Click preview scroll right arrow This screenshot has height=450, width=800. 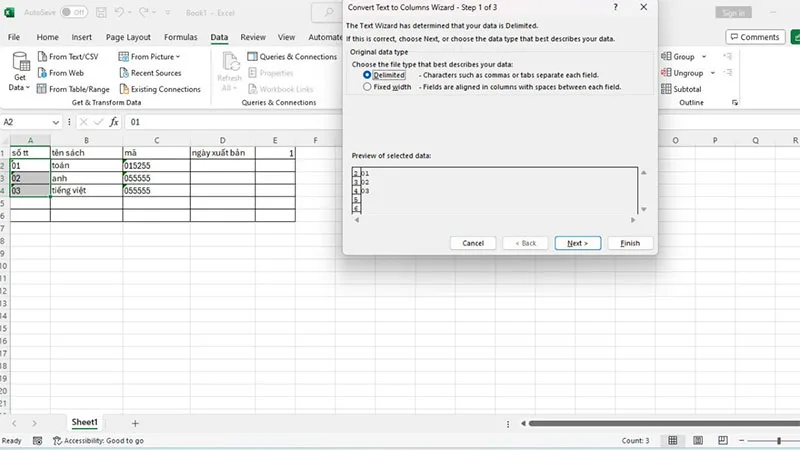tap(633, 220)
